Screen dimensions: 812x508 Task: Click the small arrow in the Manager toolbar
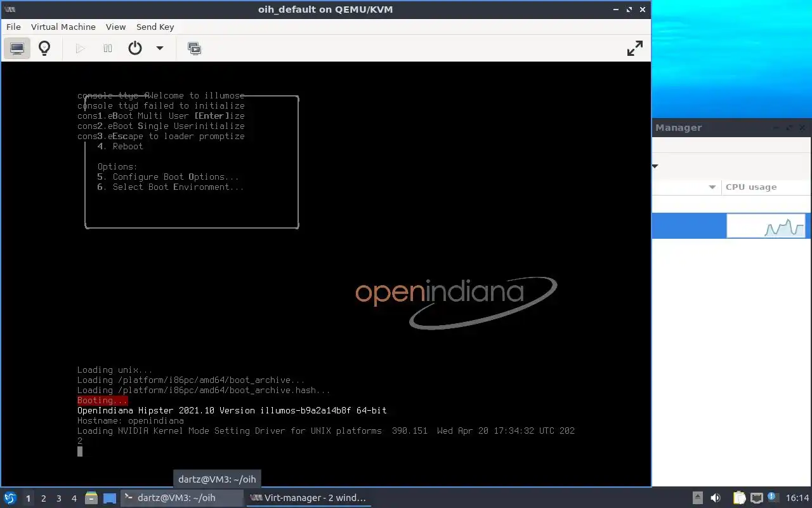tap(655, 166)
